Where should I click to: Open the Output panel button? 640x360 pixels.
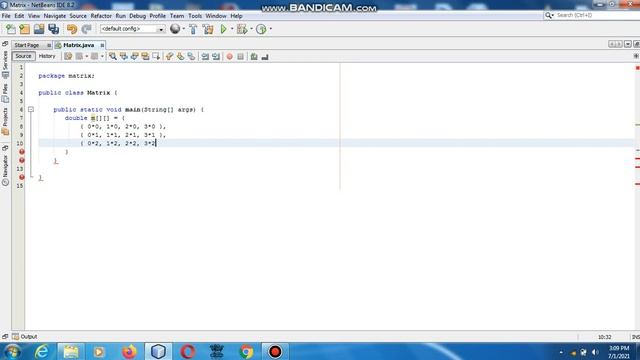(x=25, y=337)
